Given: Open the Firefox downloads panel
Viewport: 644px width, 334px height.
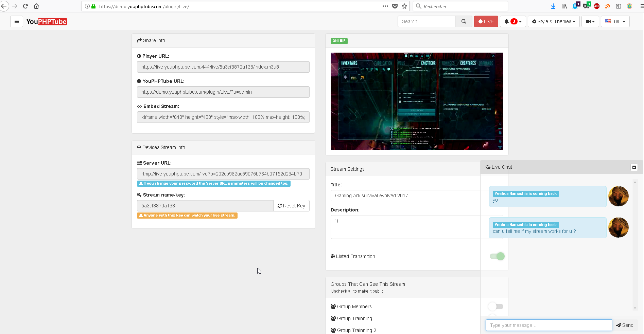Looking at the screenshot, I should (x=553, y=6).
